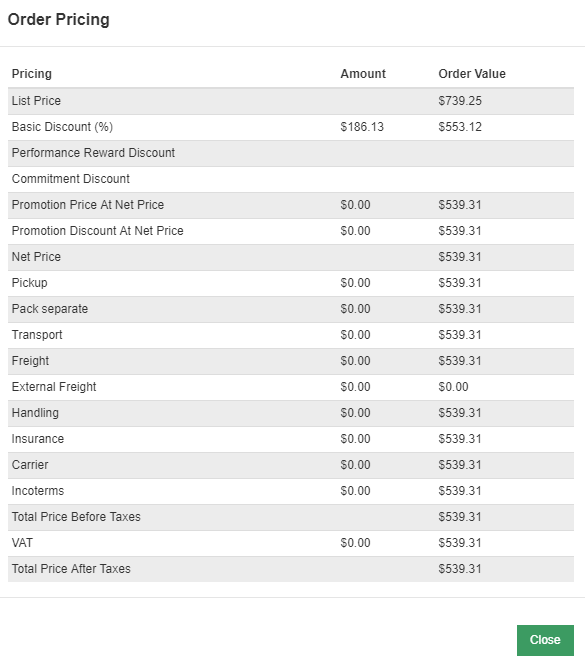
Task: Select the Performance Reward Discount row
Action: coord(291,153)
